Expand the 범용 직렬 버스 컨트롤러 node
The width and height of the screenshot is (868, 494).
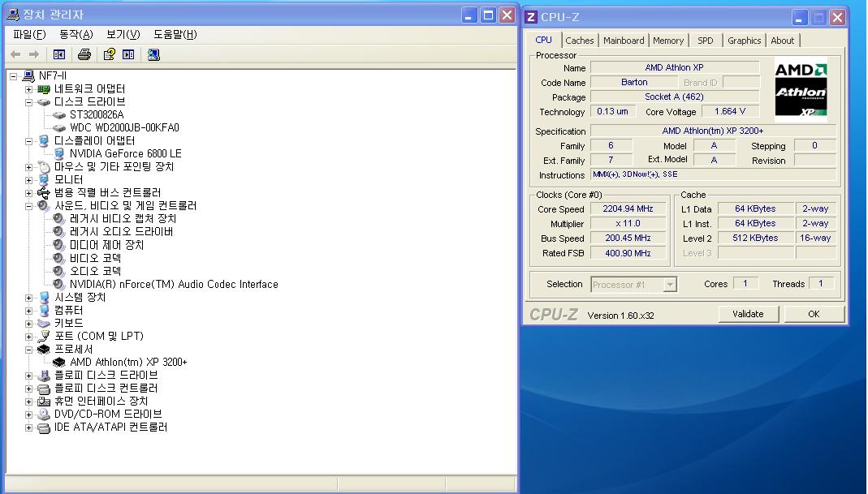[x=28, y=194]
